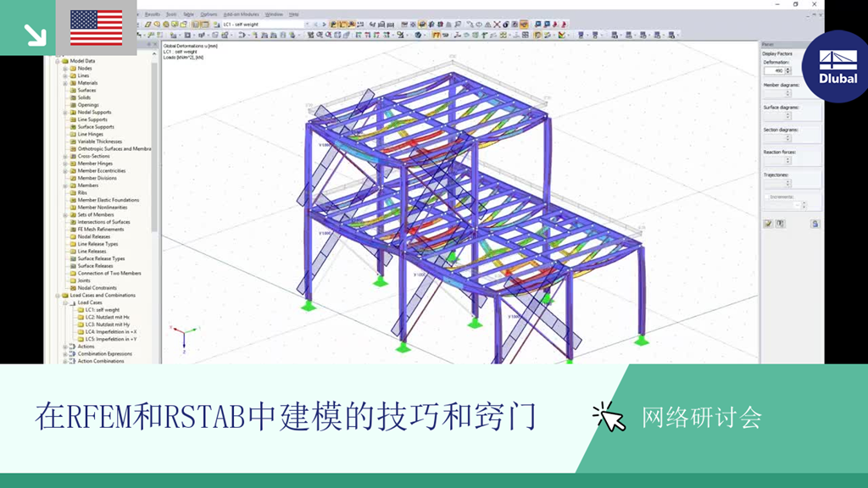Image resolution: width=868 pixels, height=488 pixels.
Task: Click the Line Supports folder icon
Action: pos(73,119)
